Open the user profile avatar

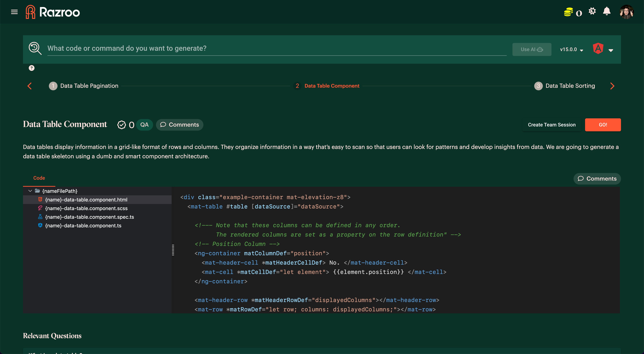pos(626,12)
